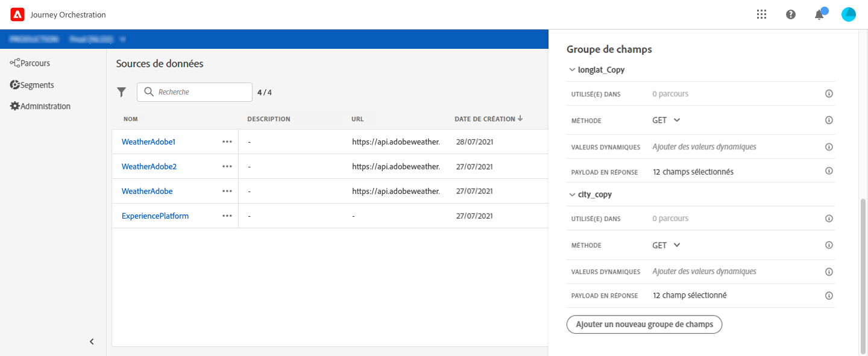868x356 pixels.
Task: Click the Recherche search field
Action: click(195, 92)
